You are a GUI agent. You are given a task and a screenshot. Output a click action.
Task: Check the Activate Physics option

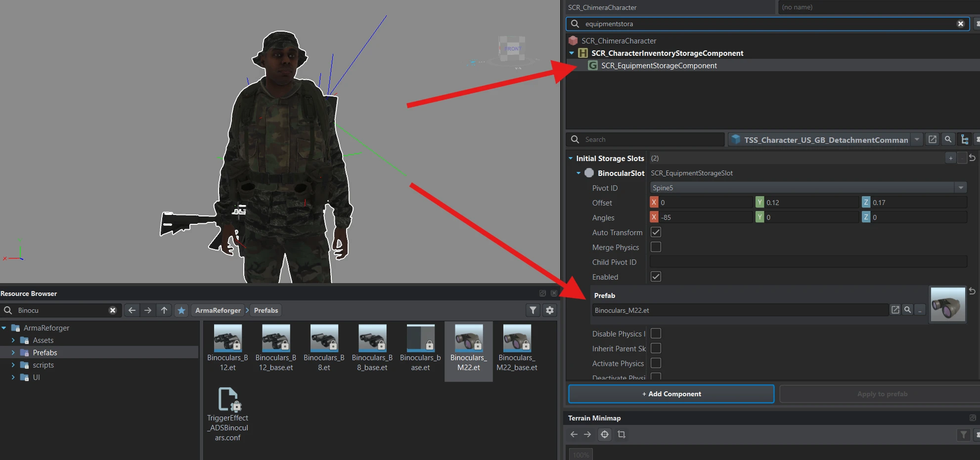pyautogui.click(x=656, y=363)
